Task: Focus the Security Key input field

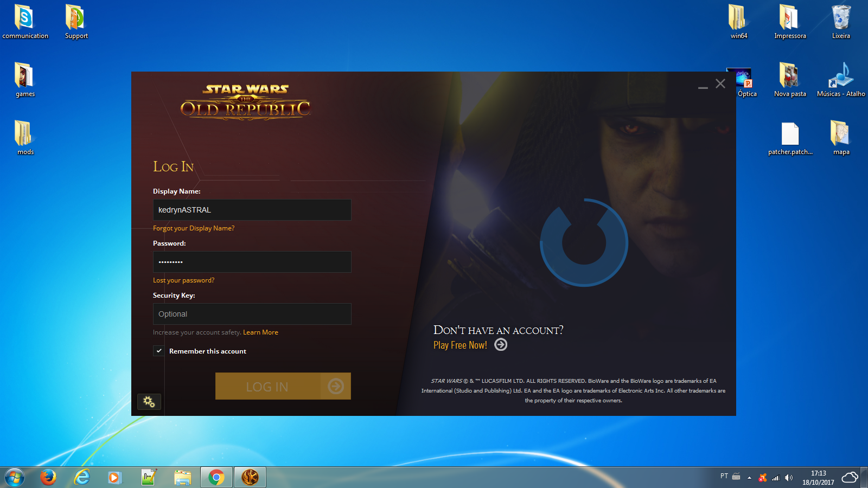Action: click(252, 314)
